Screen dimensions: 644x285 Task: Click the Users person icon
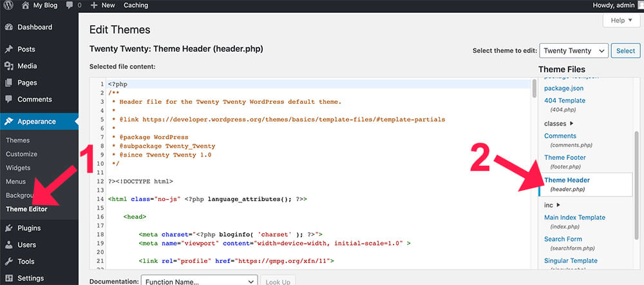8,244
